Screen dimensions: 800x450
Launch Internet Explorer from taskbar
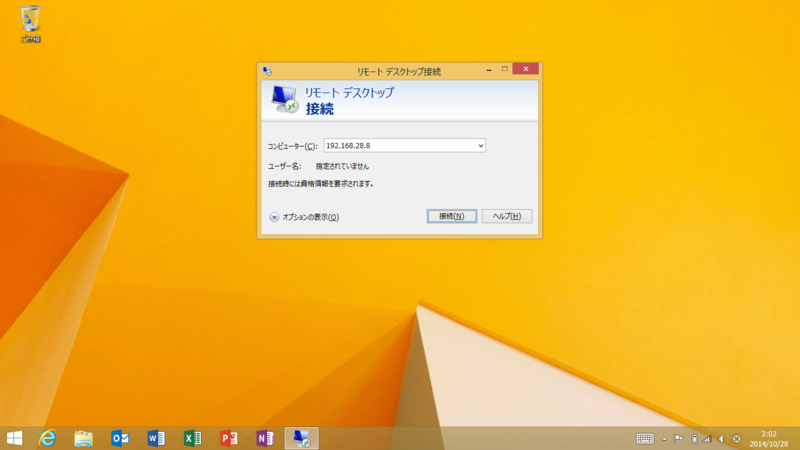click(x=47, y=438)
